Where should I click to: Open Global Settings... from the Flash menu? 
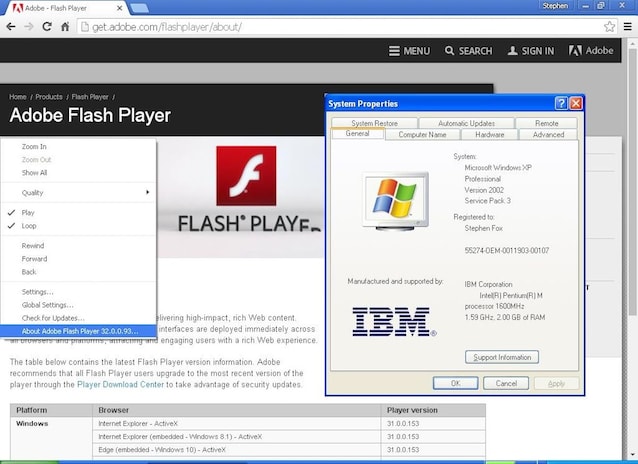tap(79, 305)
